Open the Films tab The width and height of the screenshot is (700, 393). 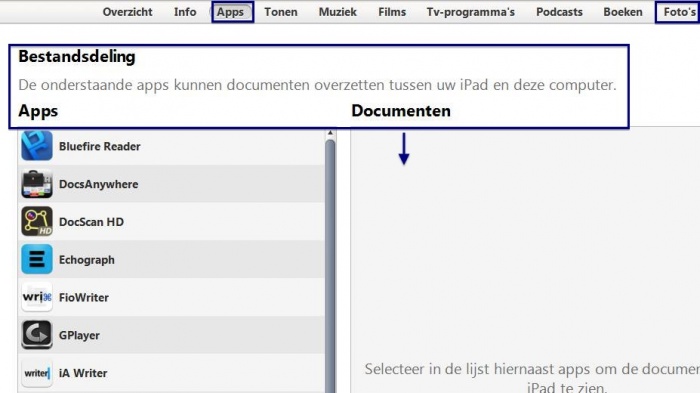click(392, 12)
